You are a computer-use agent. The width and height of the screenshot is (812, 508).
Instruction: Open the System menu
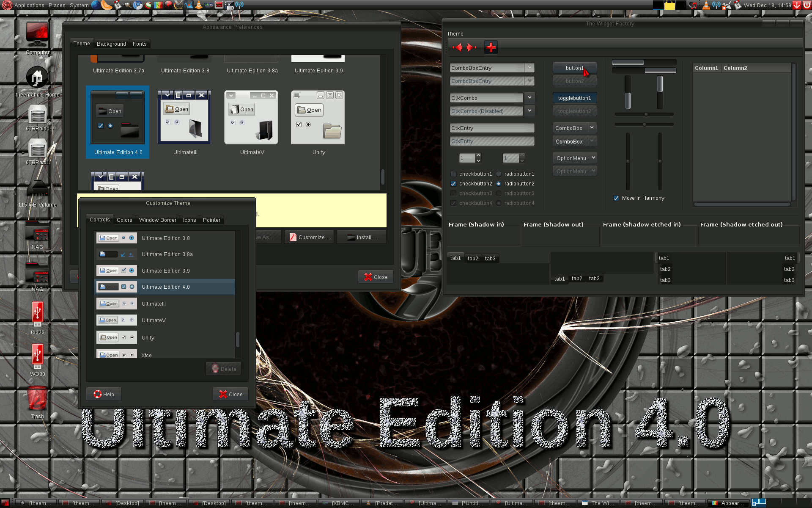(x=79, y=6)
